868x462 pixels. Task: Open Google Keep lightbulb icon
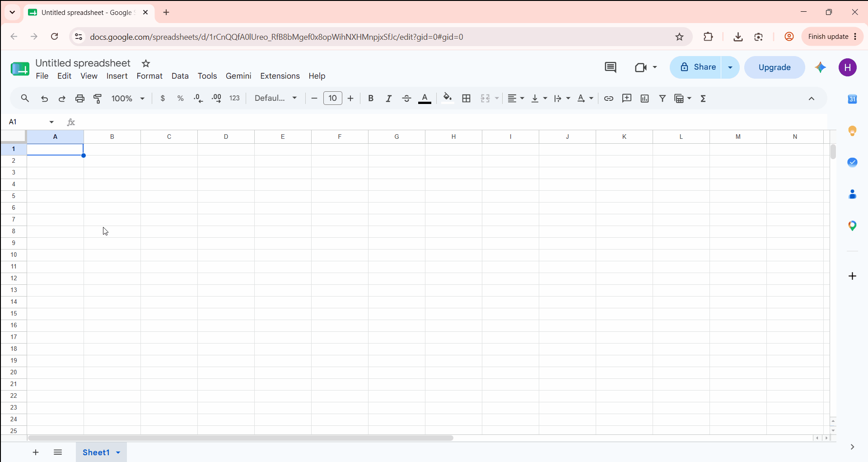tap(853, 131)
